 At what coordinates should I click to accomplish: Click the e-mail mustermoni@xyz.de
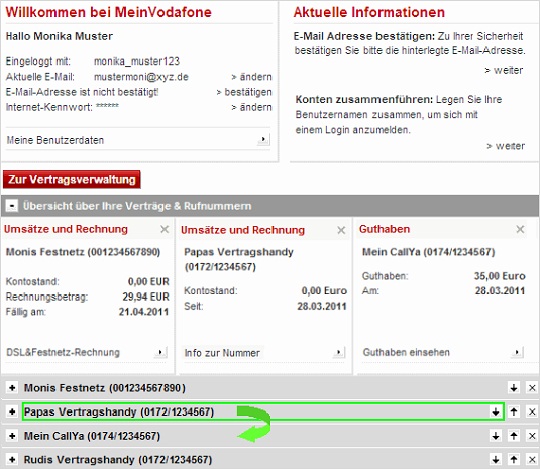point(141,77)
